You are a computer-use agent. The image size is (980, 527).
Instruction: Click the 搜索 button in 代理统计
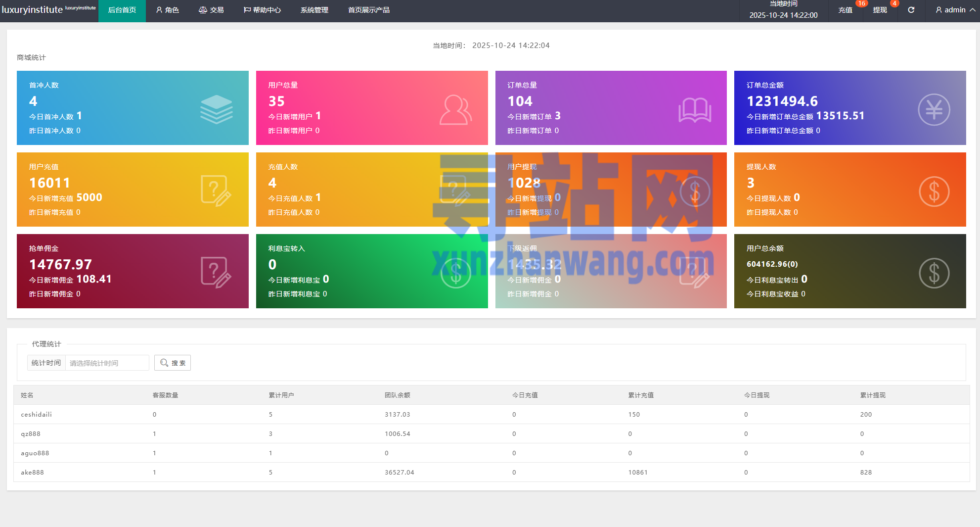[x=173, y=363]
